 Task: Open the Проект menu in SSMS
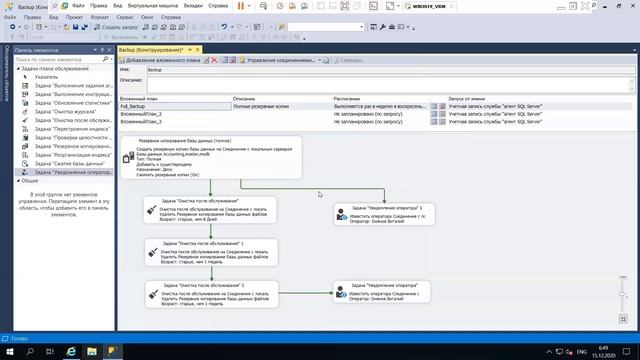pos(74,17)
